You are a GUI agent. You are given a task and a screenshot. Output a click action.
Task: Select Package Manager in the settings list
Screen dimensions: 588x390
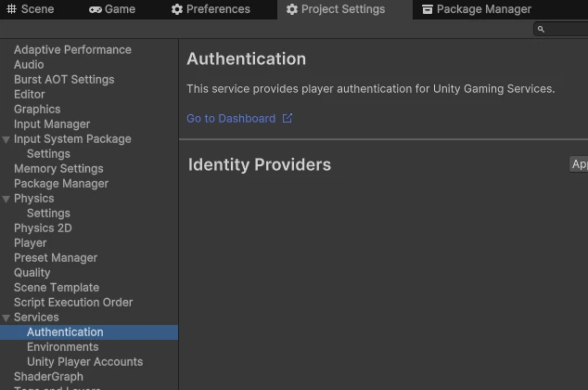point(61,184)
